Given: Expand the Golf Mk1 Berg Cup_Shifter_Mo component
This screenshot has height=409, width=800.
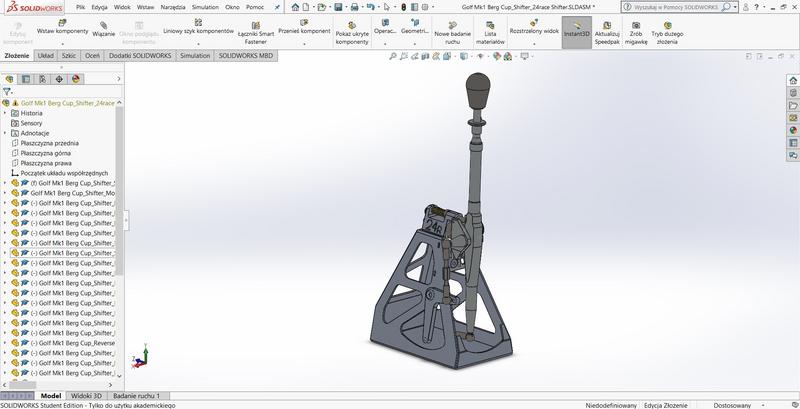Looking at the screenshot, I should coord(5,193).
